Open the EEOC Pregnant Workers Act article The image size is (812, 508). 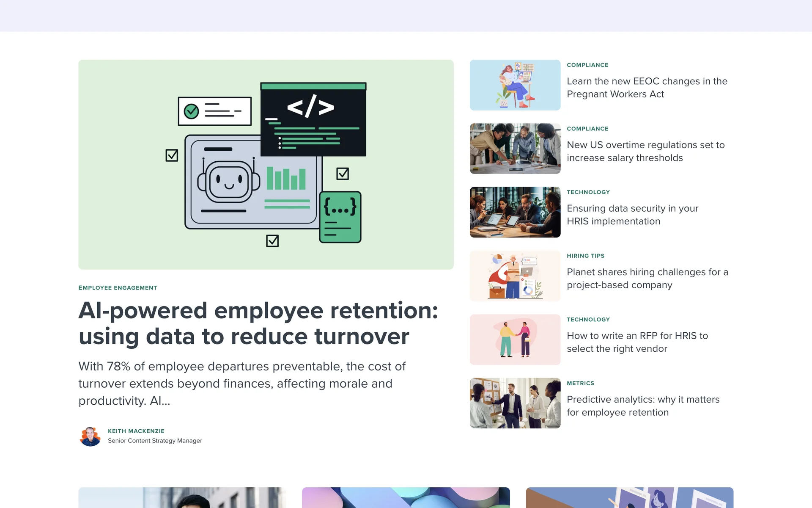pos(647,88)
